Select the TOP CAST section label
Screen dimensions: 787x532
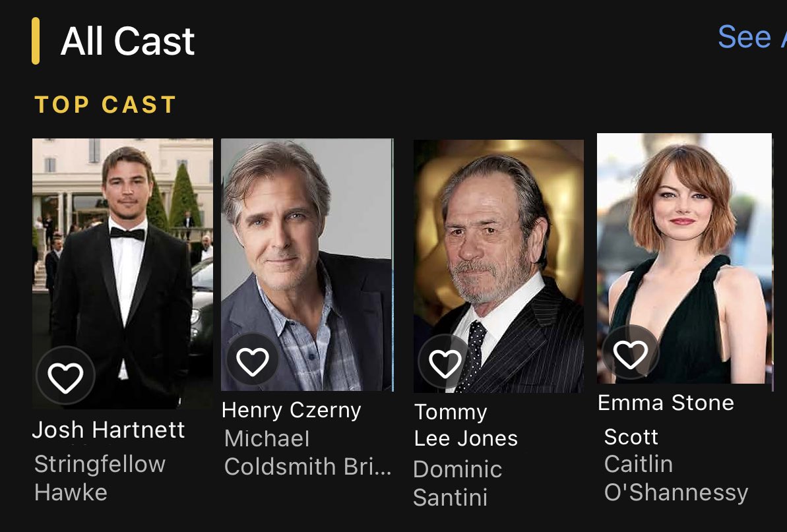105,105
